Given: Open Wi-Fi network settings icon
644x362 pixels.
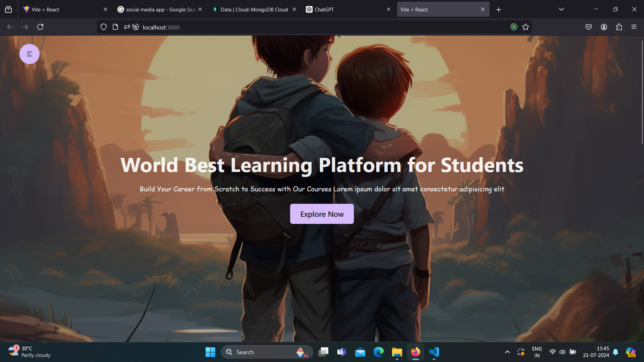Looking at the screenshot, I should pyautogui.click(x=552, y=352).
